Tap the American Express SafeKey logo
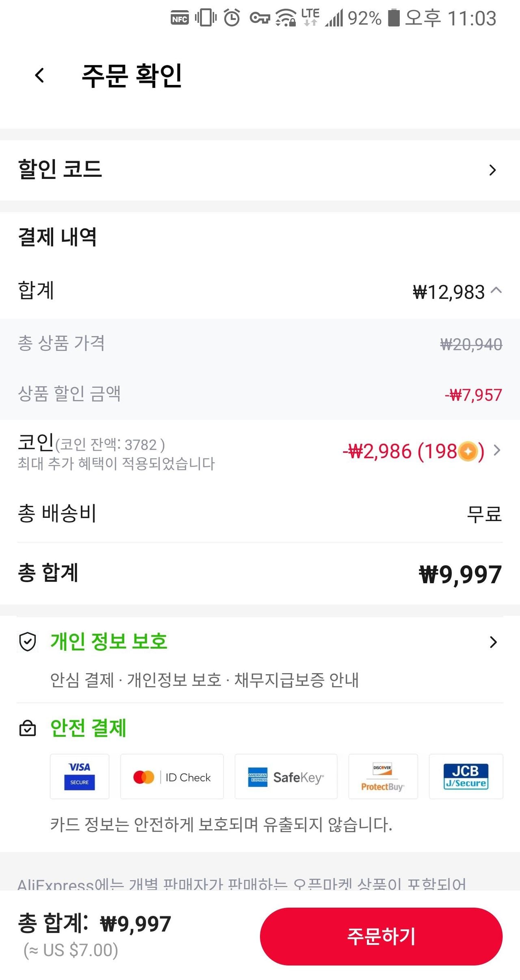This screenshot has width=520, height=980. point(286,777)
